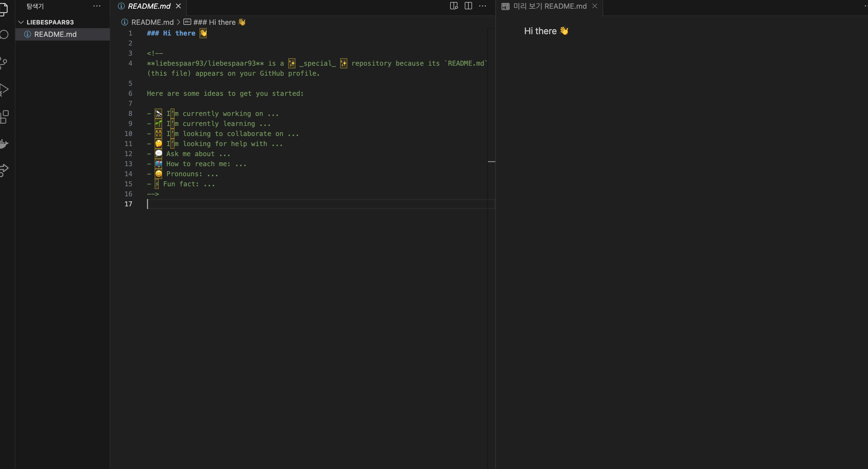
Task: Switch to the README.md editor tab
Action: point(149,6)
